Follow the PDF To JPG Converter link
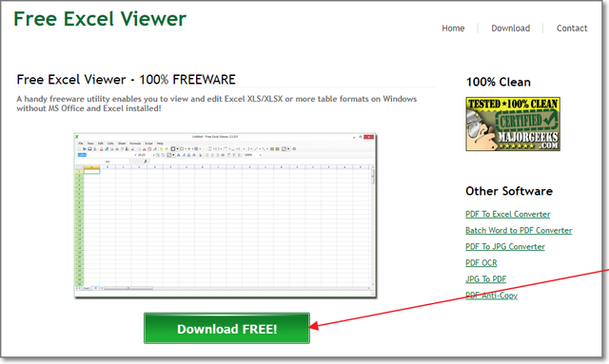609x364 pixels. tap(505, 247)
